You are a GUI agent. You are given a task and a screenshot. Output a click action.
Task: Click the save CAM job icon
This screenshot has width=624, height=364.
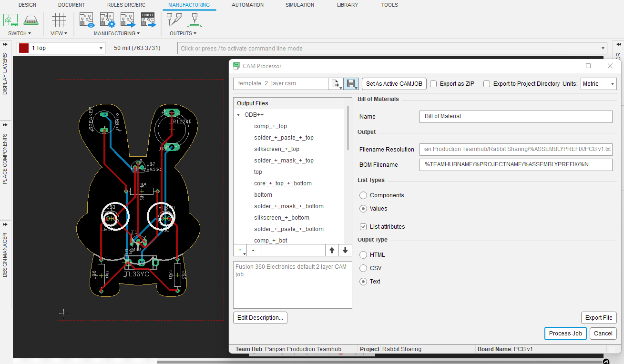click(351, 84)
